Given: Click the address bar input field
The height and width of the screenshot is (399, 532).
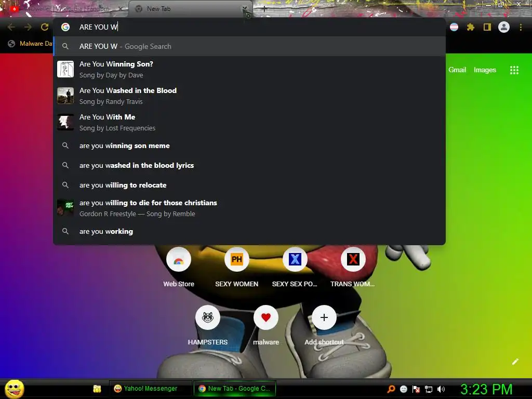Looking at the screenshot, I should [x=249, y=27].
